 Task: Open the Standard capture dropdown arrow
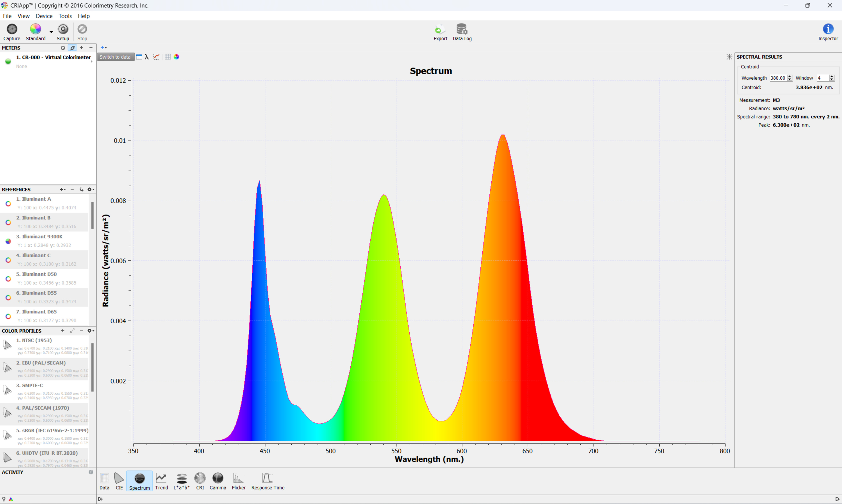(51, 32)
